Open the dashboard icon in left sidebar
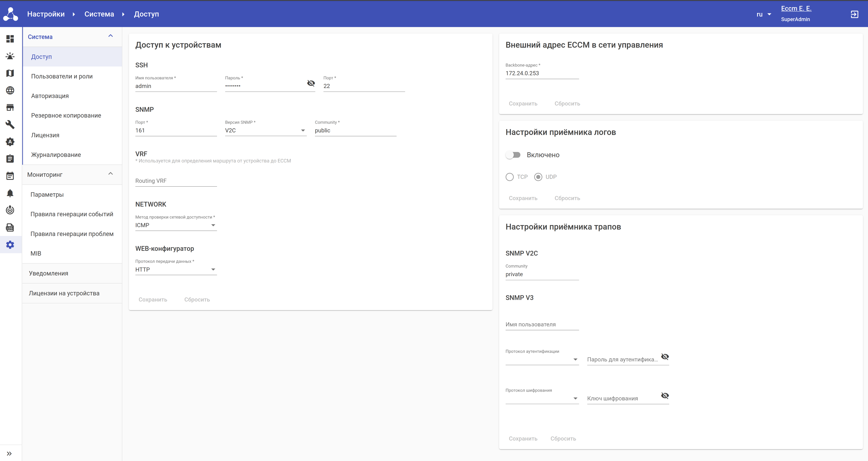This screenshot has width=868, height=461. pos(10,39)
